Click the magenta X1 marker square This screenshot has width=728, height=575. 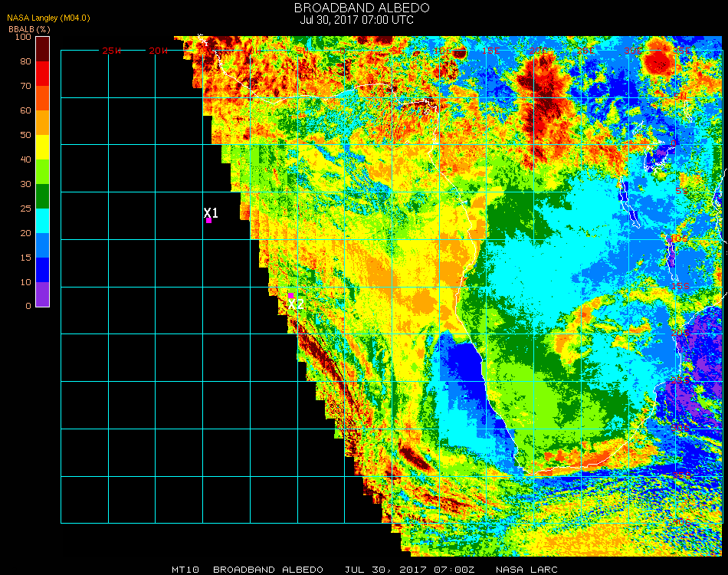[209, 221]
